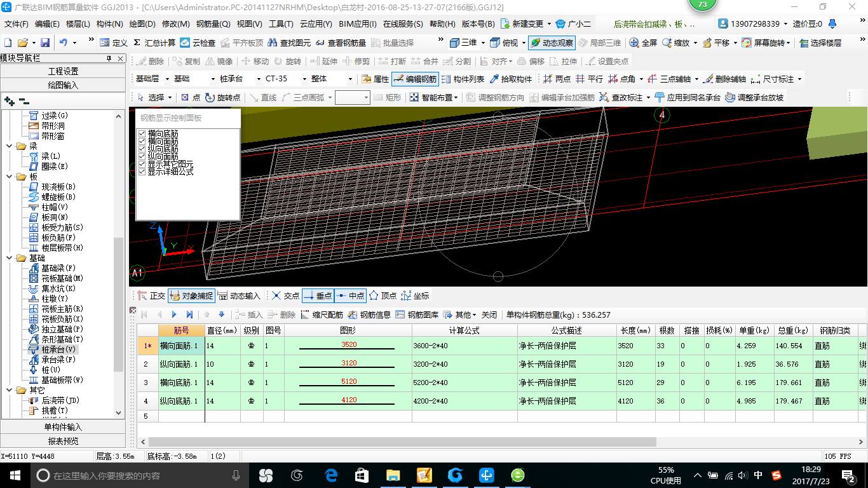Screen dimensions: 868x488
Task: Select the 平行 parallel axis tool
Action: tap(590, 79)
